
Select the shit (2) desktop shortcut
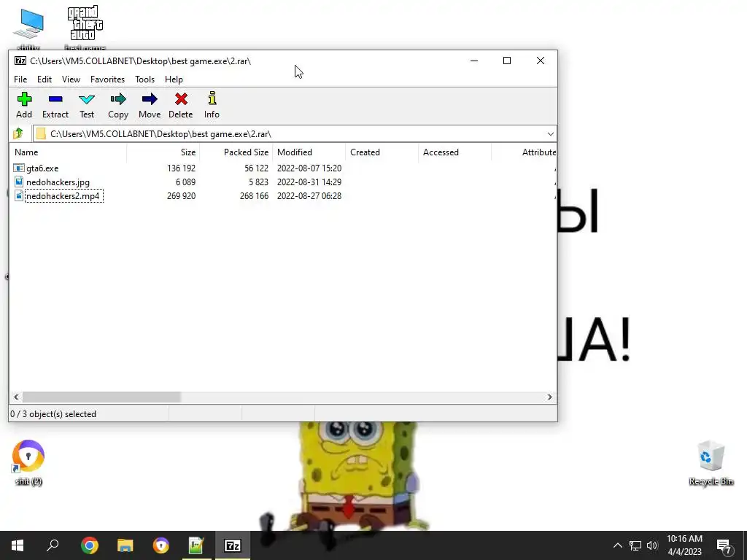[28, 462]
